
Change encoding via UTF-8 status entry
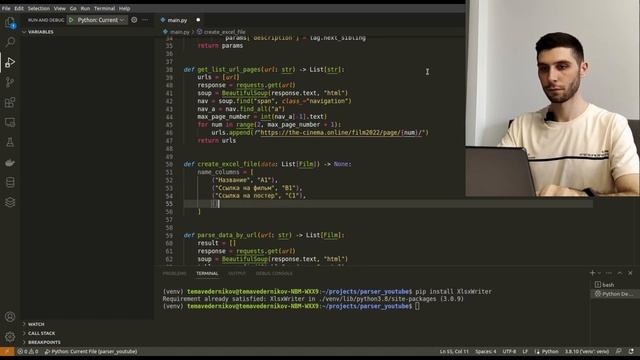[x=509, y=351]
